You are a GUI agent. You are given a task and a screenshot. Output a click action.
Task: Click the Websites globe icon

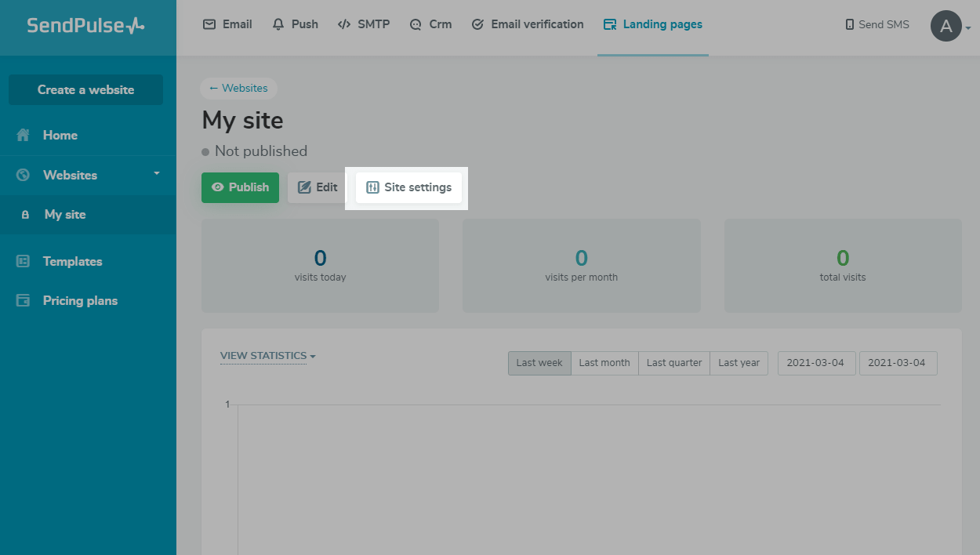point(24,175)
